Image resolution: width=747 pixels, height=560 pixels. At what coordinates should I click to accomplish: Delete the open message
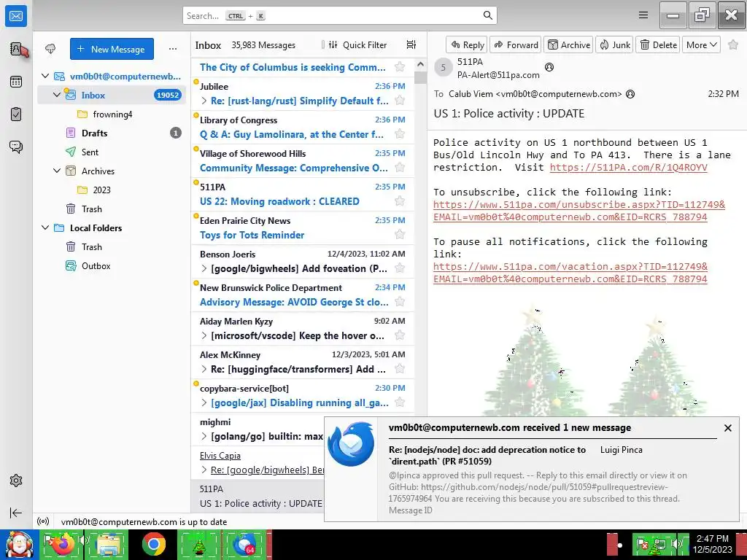(x=658, y=44)
